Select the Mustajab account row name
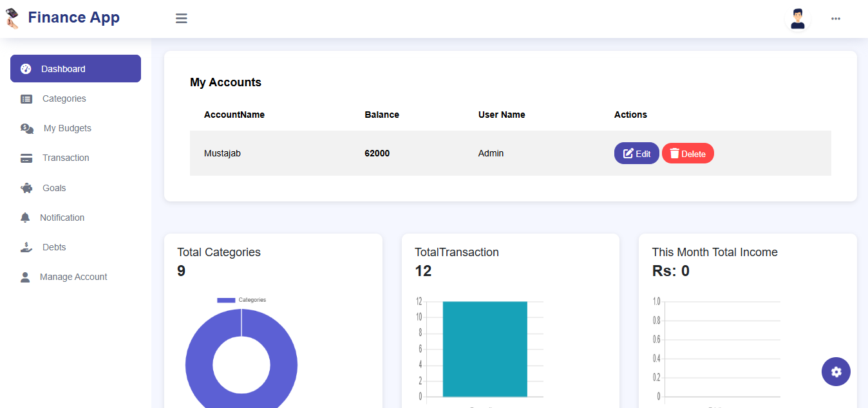 pyautogui.click(x=222, y=154)
